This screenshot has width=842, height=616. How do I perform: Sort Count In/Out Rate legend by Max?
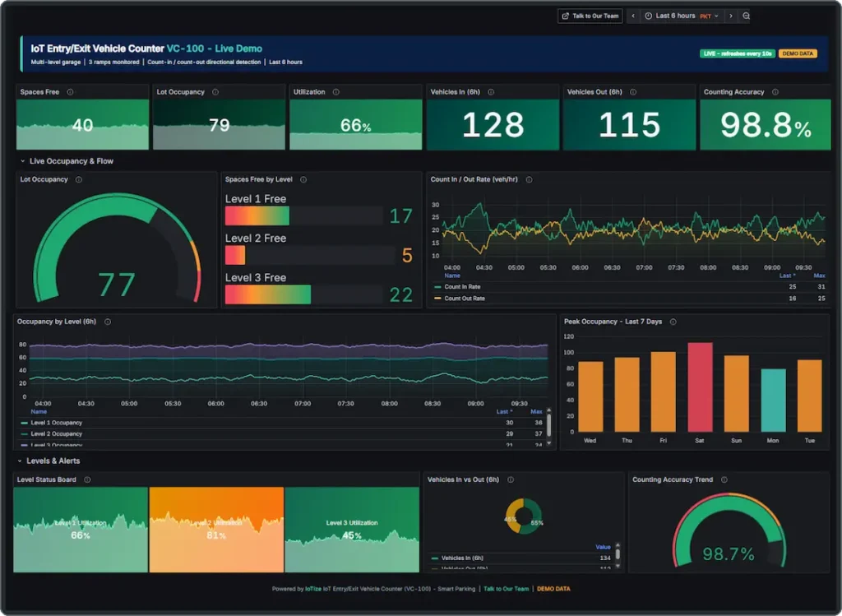pyautogui.click(x=819, y=276)
